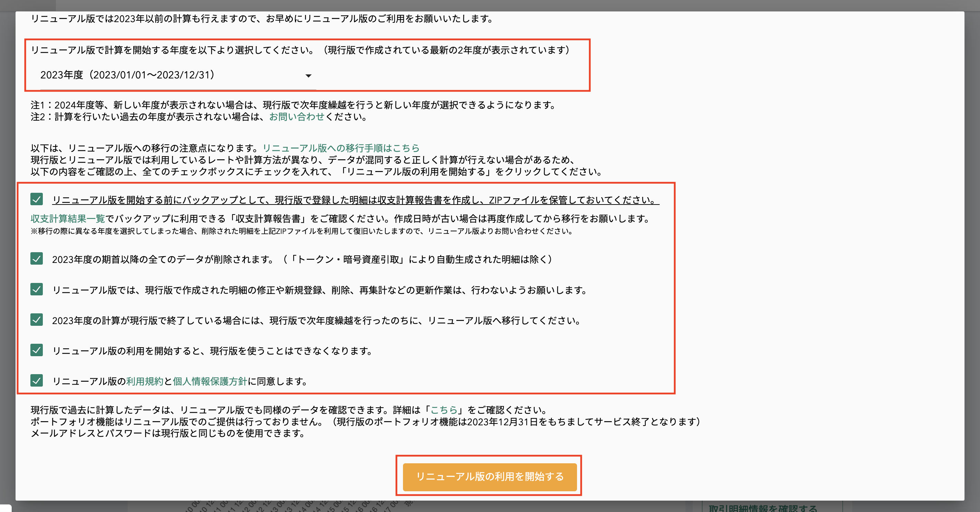Uncheck the ZIPファイル backup confirmation checkbox
Screen dimensions: 980x512
(x=37, y=199)
